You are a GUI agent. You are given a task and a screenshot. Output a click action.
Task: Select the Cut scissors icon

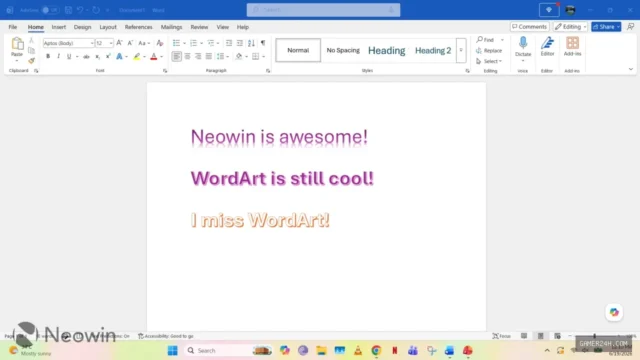coord(31,40)
